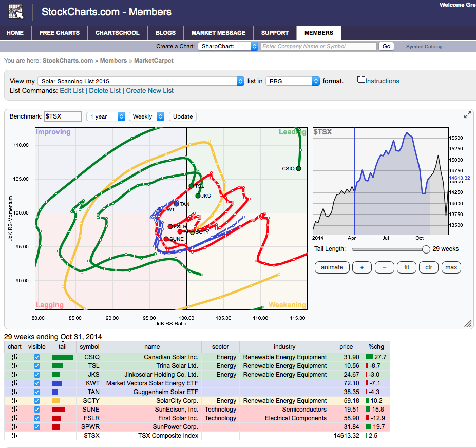
Task: Open the RRG format dropdown
Action: 292,81
